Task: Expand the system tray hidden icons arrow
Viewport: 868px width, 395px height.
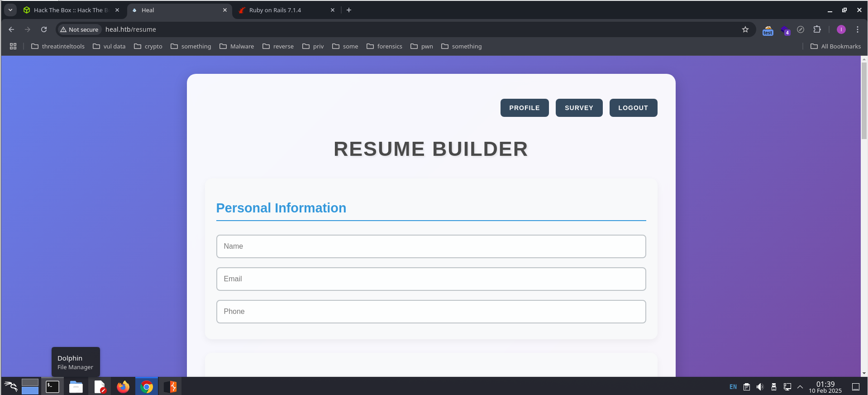Action: click(x=800, y=387)
